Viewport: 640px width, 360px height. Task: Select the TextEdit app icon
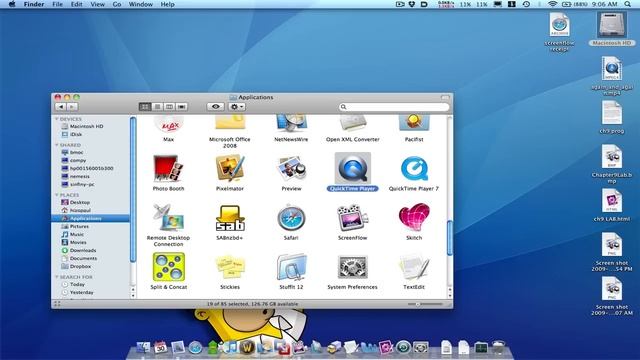[414, 267]
